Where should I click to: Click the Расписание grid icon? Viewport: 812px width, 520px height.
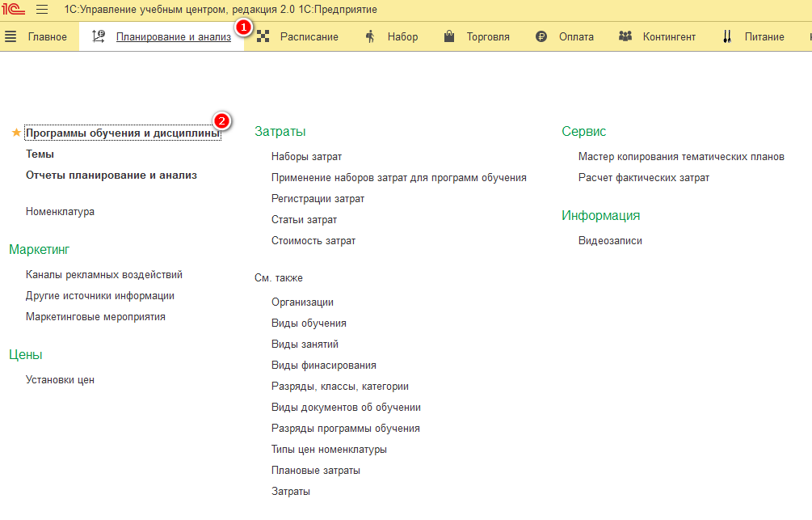pos(263,36)
